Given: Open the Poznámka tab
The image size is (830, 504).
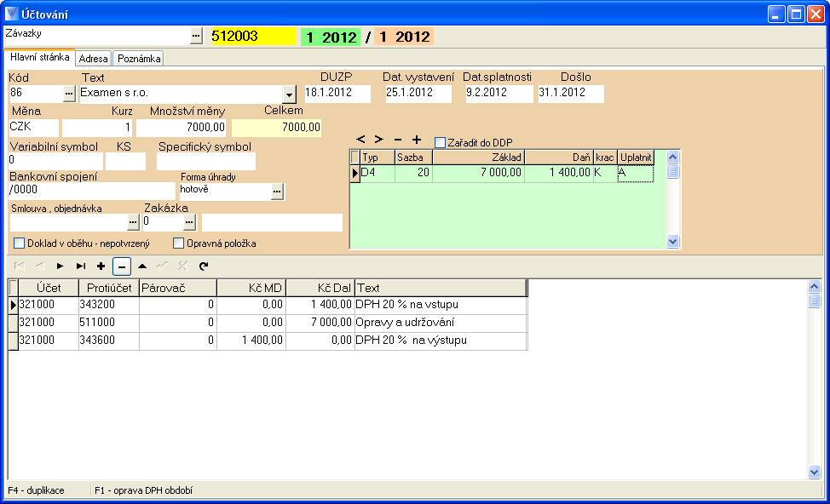Looking at the screenshot, I should (x=139, y=59).
